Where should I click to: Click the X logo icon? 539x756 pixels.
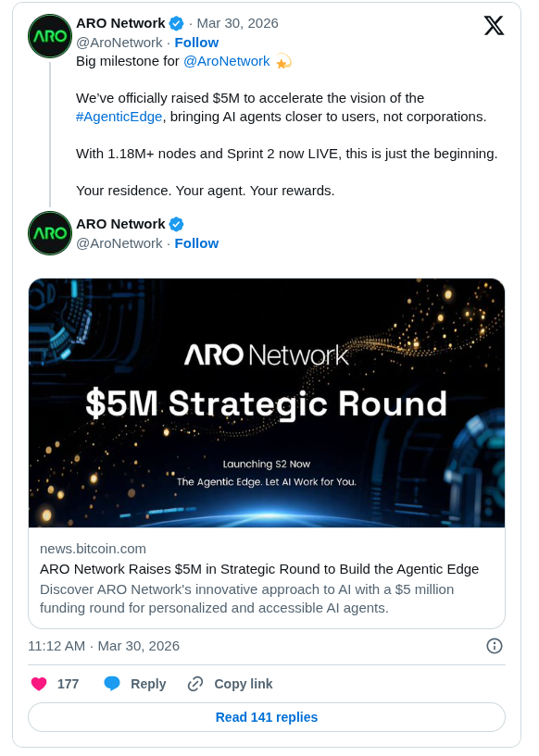[x=495, y=26]
